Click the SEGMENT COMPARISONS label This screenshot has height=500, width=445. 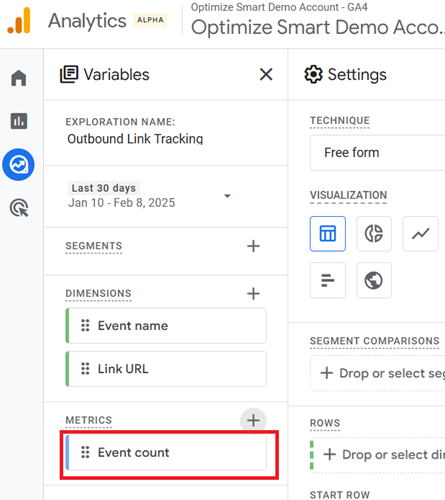375,341
